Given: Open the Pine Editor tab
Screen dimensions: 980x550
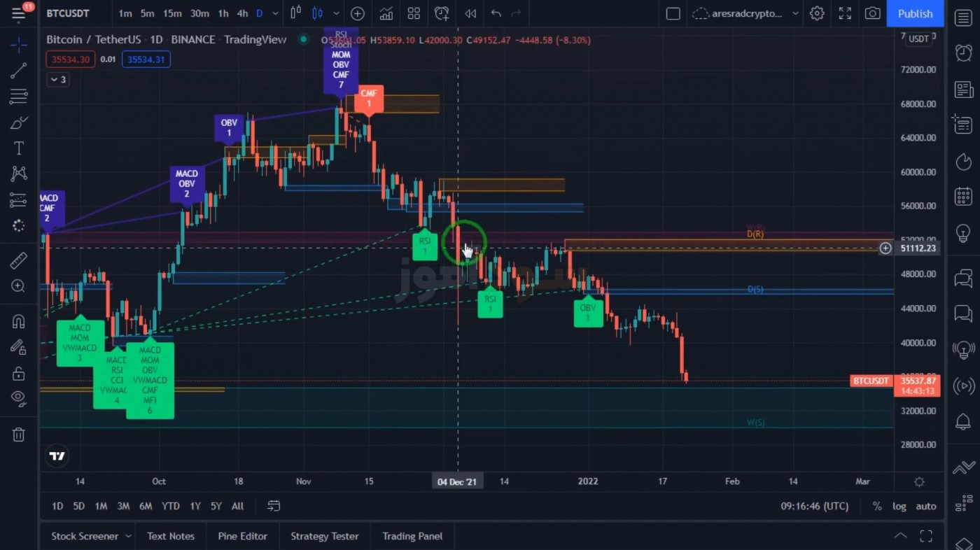Looking at the screenshot, I should (x=242, y=536).
